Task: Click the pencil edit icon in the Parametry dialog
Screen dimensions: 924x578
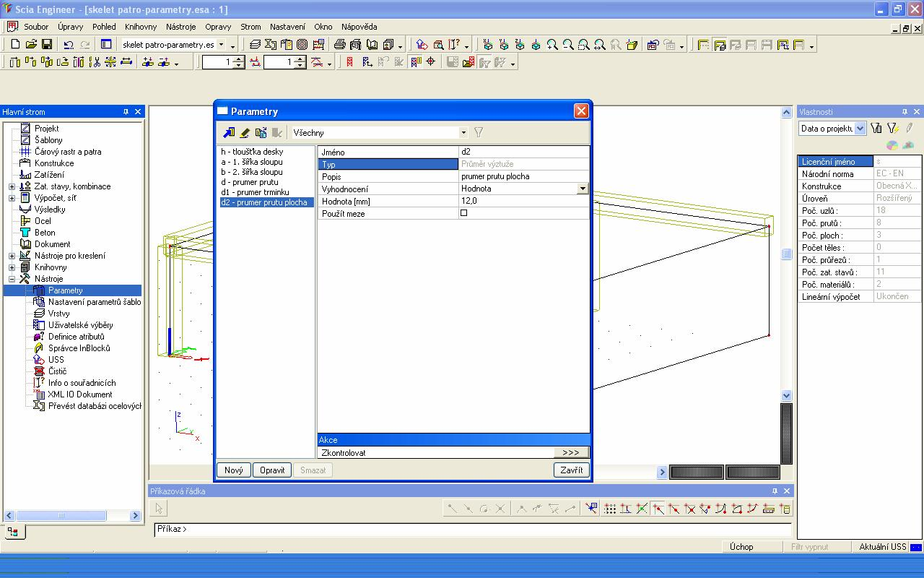Action: point(245,133)
